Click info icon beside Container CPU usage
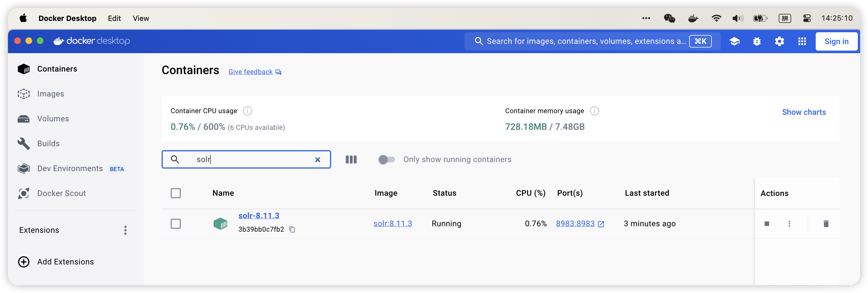Viewport: 868px width, 293px height. pyautogui.click(x=247, y=111)
